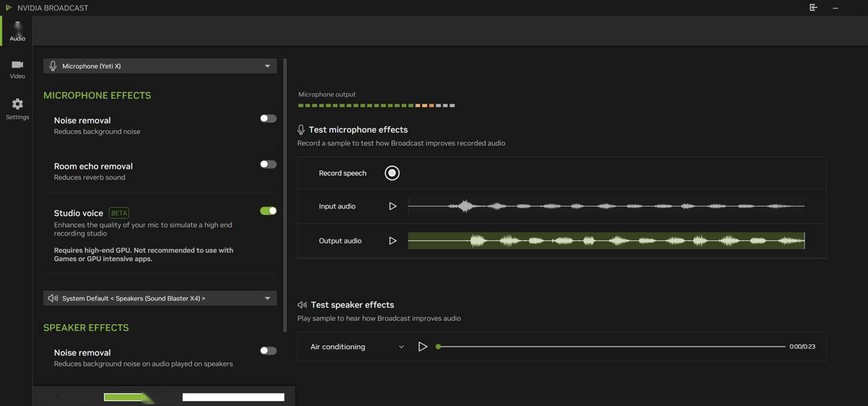868x406 pixels.
Task: Click the Microphone output level meter
Action: tap(377, 105)
